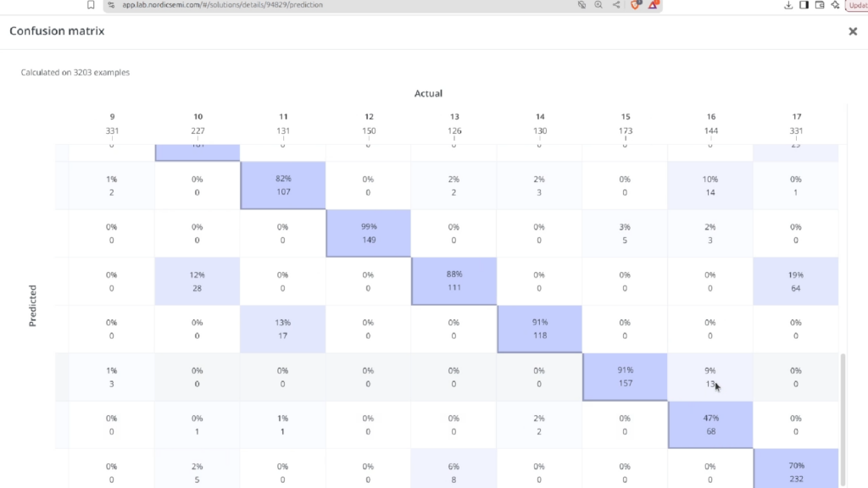Click the 19% cell showing 64 samples
Image resolution: width=868 pixels, height=488 pixels.
pos(796,281)
